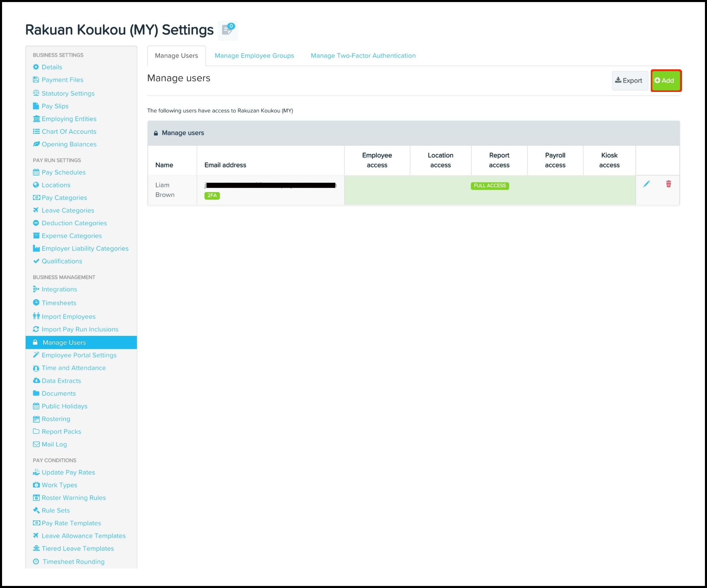707x588 pixels.
Task: Click the Kiosk access column header
Action: (x=609, y=160)
